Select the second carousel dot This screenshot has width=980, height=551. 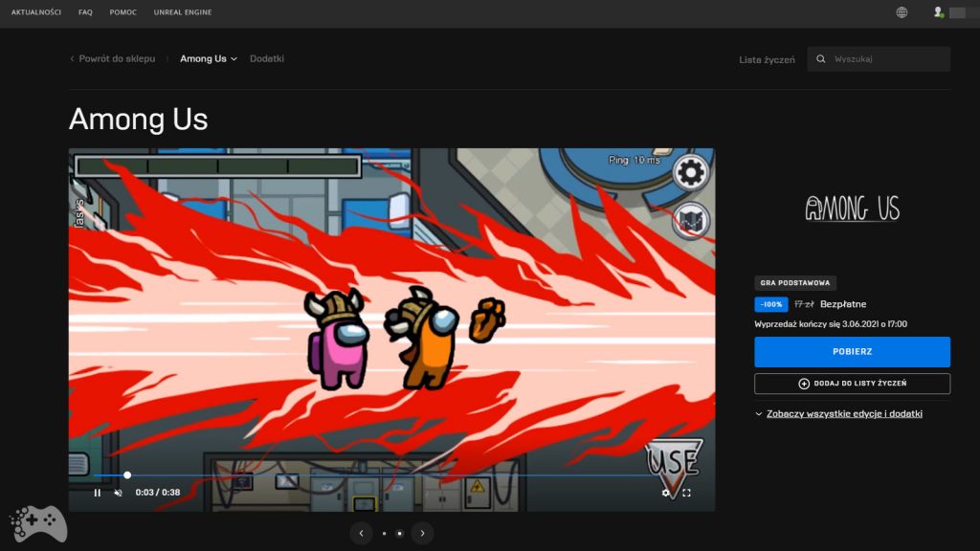coord(399,534)
